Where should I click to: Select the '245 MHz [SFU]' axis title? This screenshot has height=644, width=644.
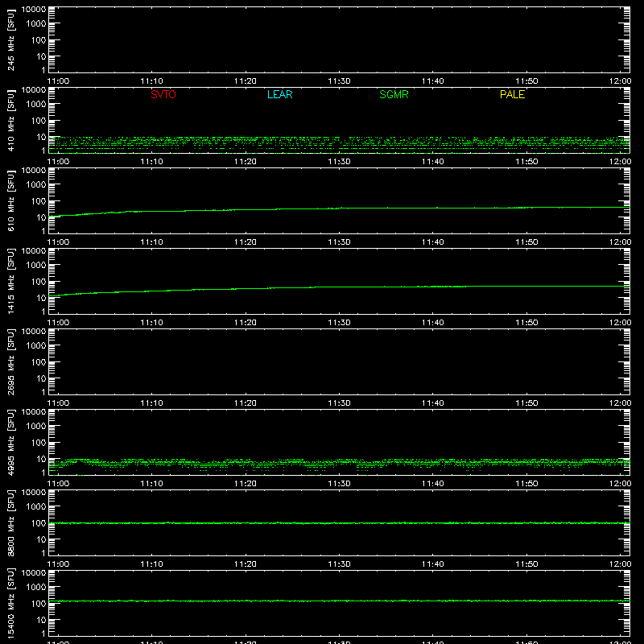(10, 39)
